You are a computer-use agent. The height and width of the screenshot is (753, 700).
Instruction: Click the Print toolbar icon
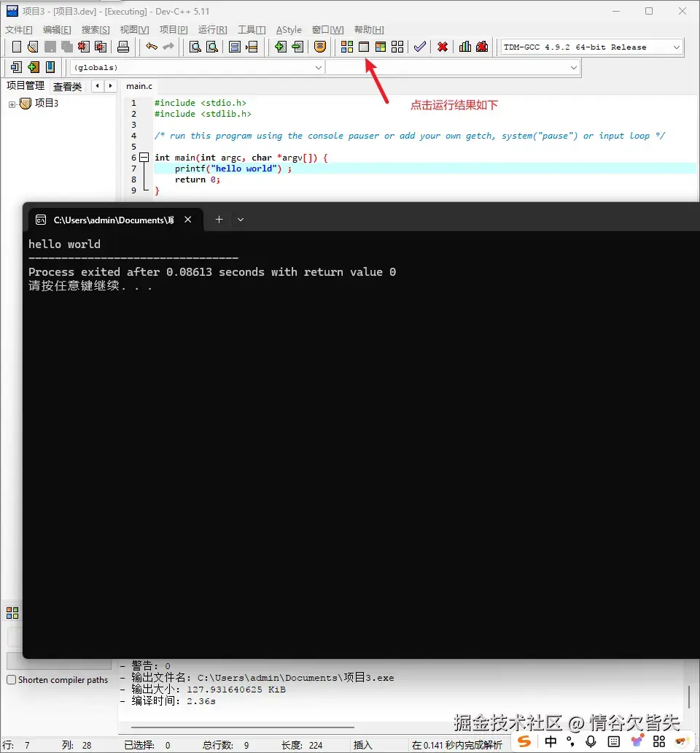123,47
